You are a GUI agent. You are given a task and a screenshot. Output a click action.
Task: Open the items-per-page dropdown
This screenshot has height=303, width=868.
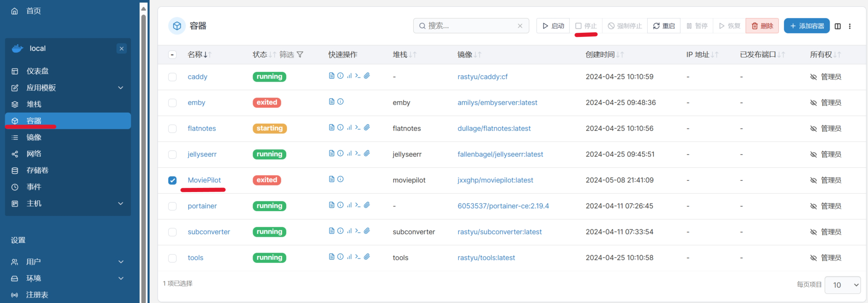(x=842, y=285)
